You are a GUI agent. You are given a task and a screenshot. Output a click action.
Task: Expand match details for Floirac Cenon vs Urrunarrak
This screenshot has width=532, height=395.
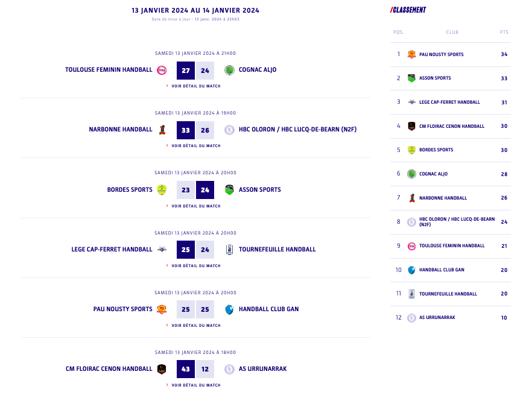tap(195, 385)
